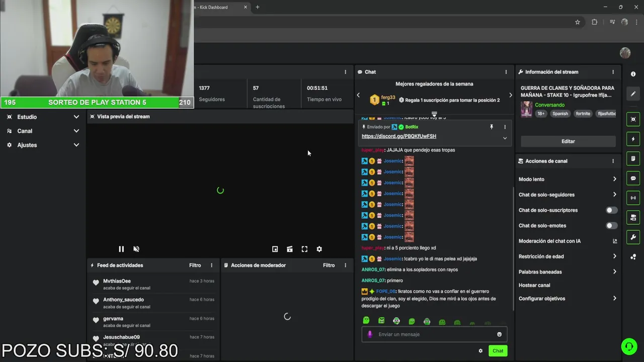Image resolution: width=644 pixels, height=362 pixels.
Task: Open stats panel three-dot menu
Action: click(x=345, y=72)
